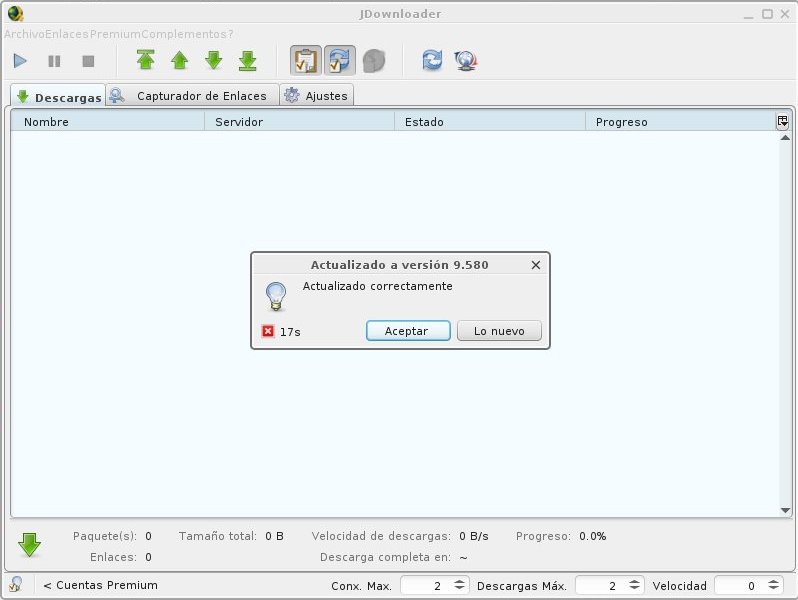The height and width of the screenshot is (600, 798).
Task: Sort by the Progreso column header
Action: [x=680, y=122]
